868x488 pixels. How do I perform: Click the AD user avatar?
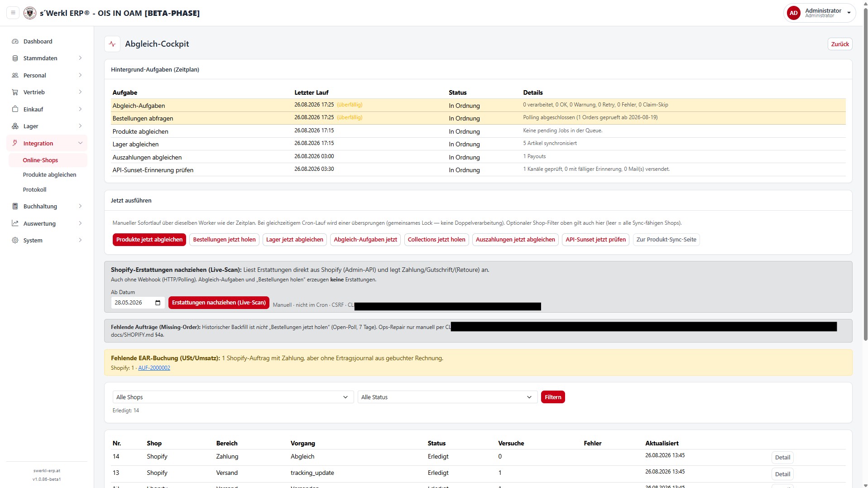click(x=793, y=13)
